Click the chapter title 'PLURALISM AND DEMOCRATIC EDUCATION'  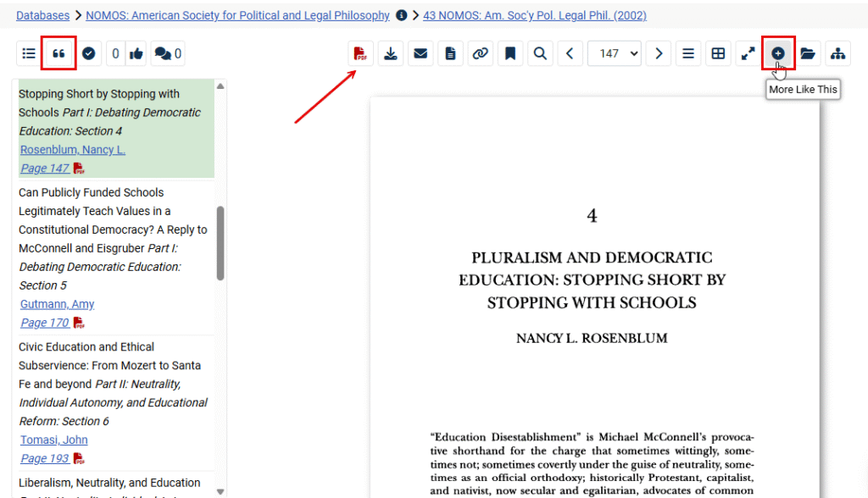click(592, 280)
